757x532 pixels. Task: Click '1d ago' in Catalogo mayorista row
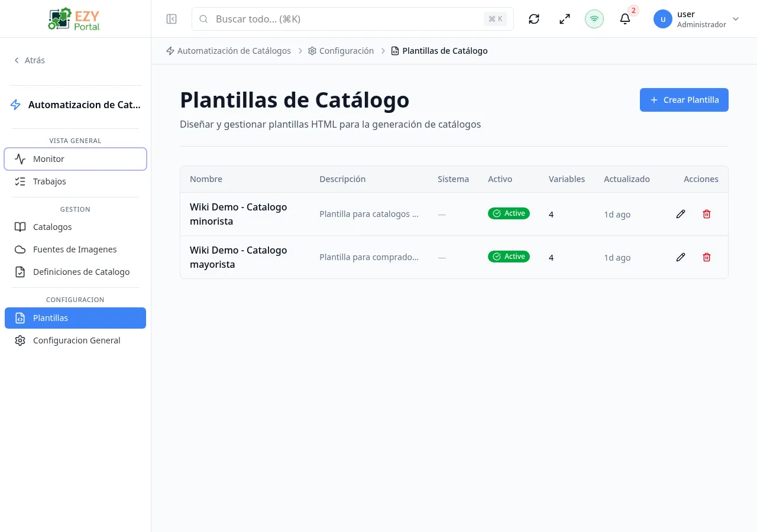tap(617, 258)
